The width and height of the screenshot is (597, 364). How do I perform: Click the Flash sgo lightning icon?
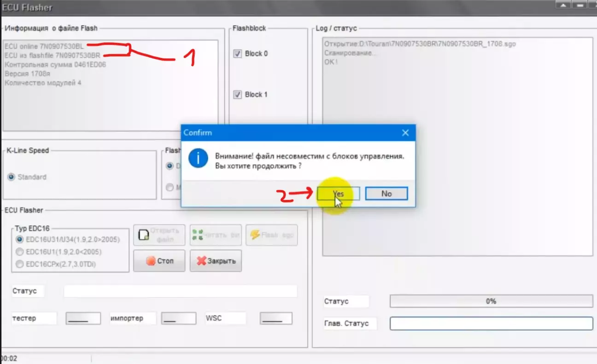255,235
